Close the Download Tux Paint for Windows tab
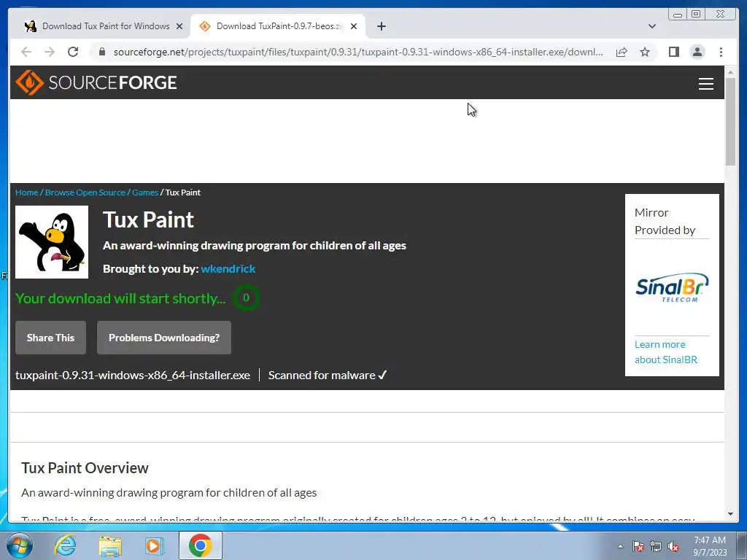 tap(179, 26)
